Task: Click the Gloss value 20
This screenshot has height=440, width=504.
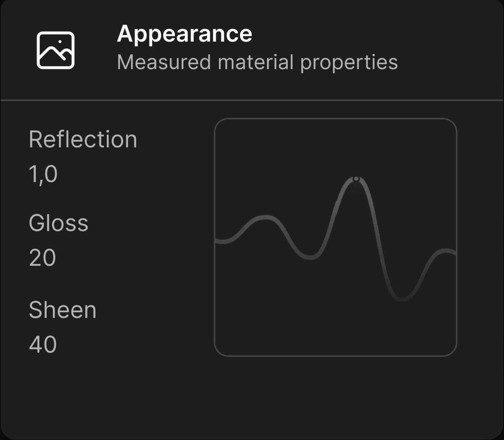Action: 42,258
